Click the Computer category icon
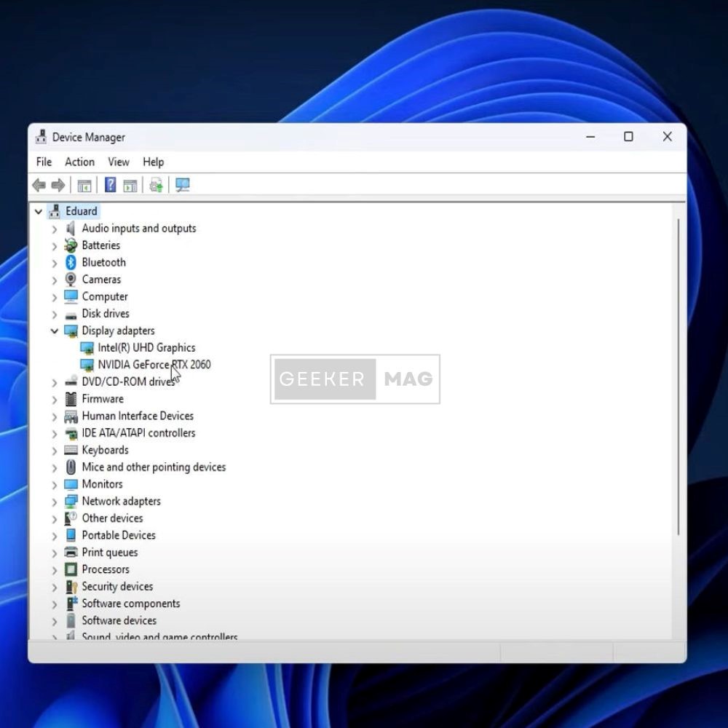 pyautogui.click(x=71, y=297)
